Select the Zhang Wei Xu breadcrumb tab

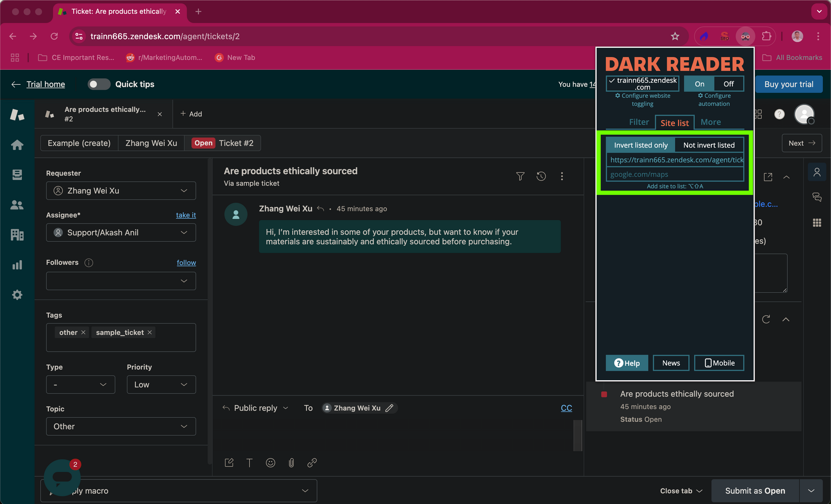click(151, 143)
